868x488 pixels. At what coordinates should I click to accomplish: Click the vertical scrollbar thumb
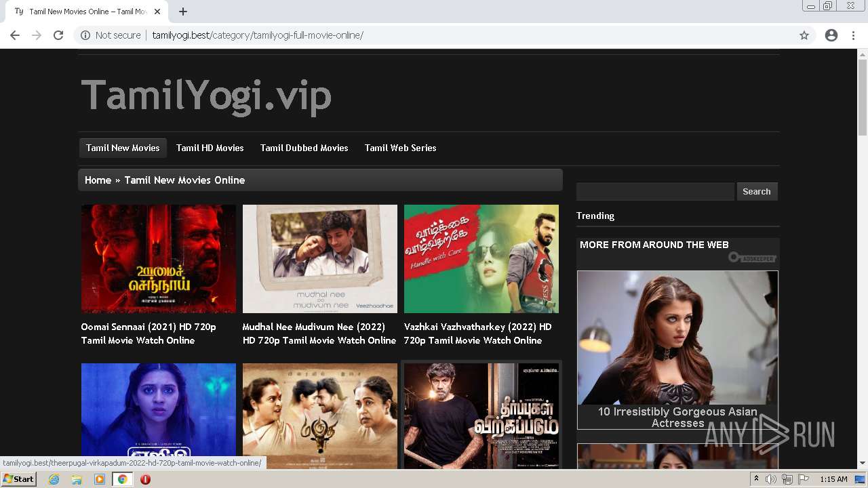point(863,98)
